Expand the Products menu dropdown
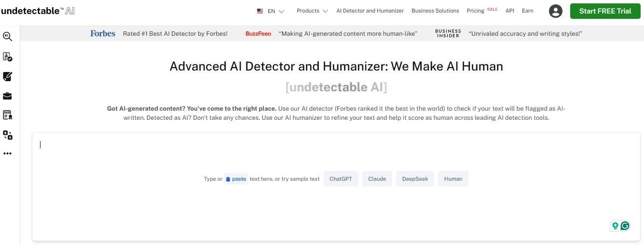 (x=312, y=11)
